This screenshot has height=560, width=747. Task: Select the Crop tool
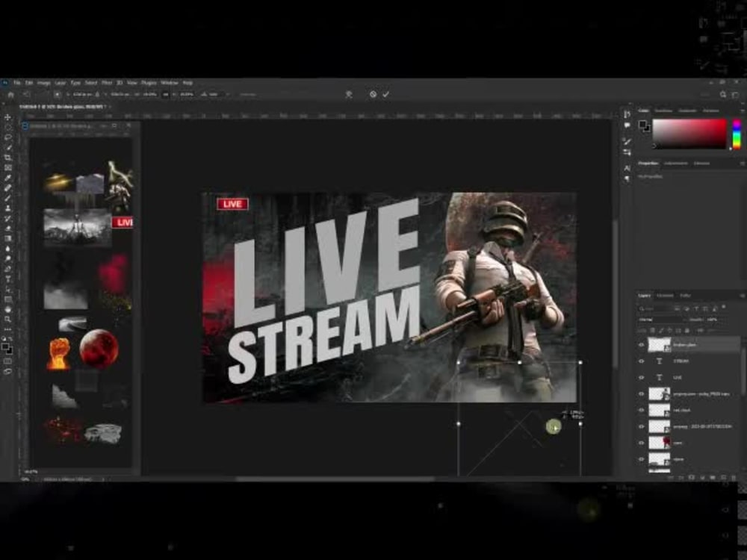(x=7, y=158)
